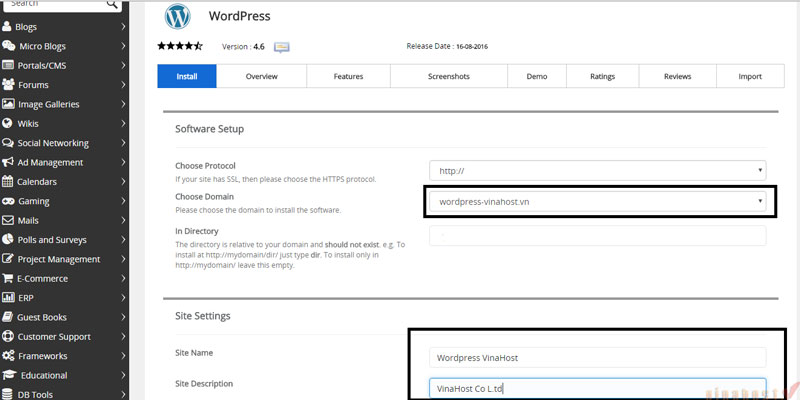The image size is (800, 400).
Task: Click the ERP label
Action: click(26, 297)
